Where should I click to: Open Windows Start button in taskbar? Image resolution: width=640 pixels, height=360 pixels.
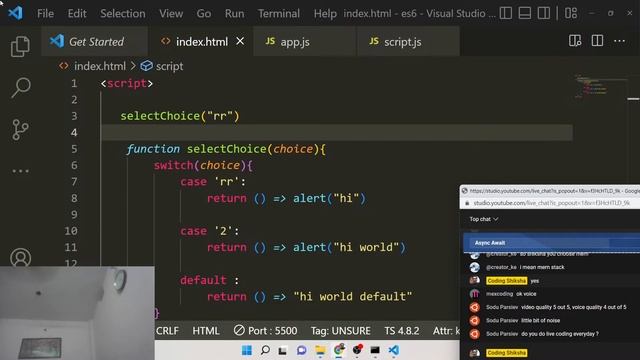(247, 350)
